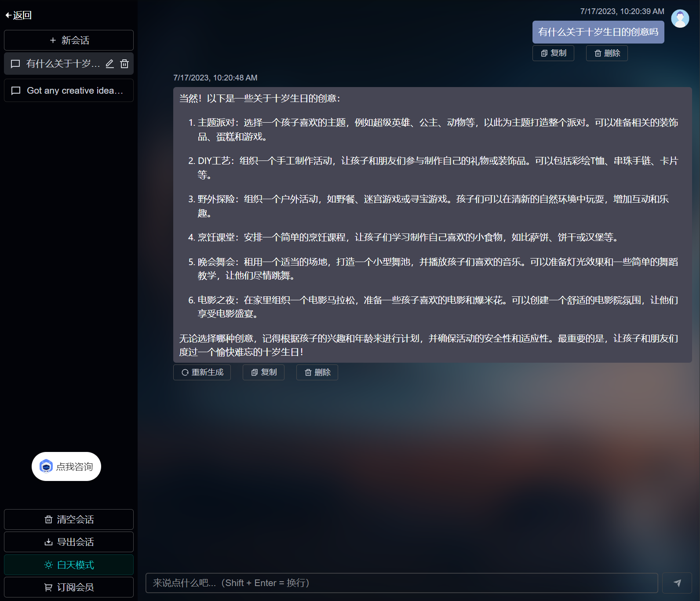The width and height of the screenshot is (700, 601).
Task: Open the 'Got any creative idea...' conversation
Action: pos(69,91)
